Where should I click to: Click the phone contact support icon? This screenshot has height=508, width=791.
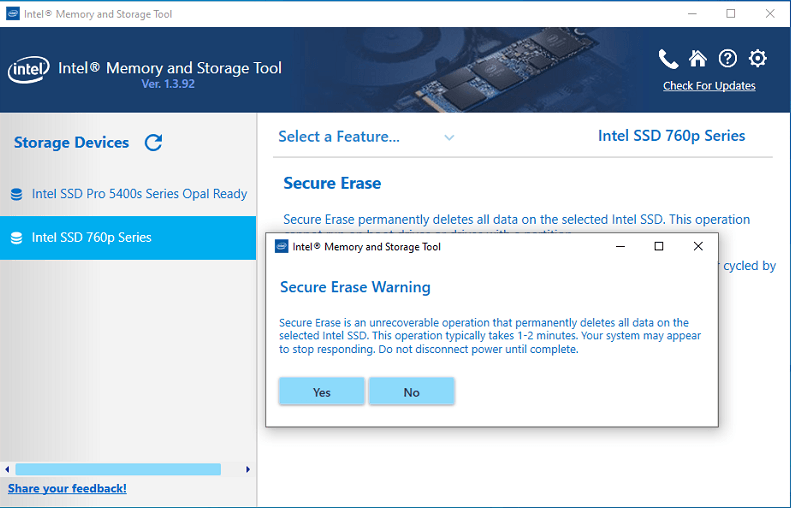[668, 59]
